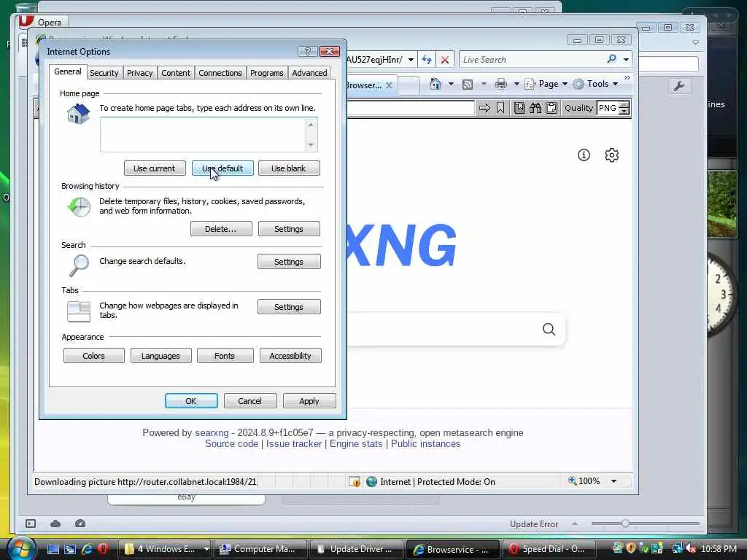Click the Opera wrench settings icon
Viewport: 747px width, 560px height.
click(x=679, y=86)
